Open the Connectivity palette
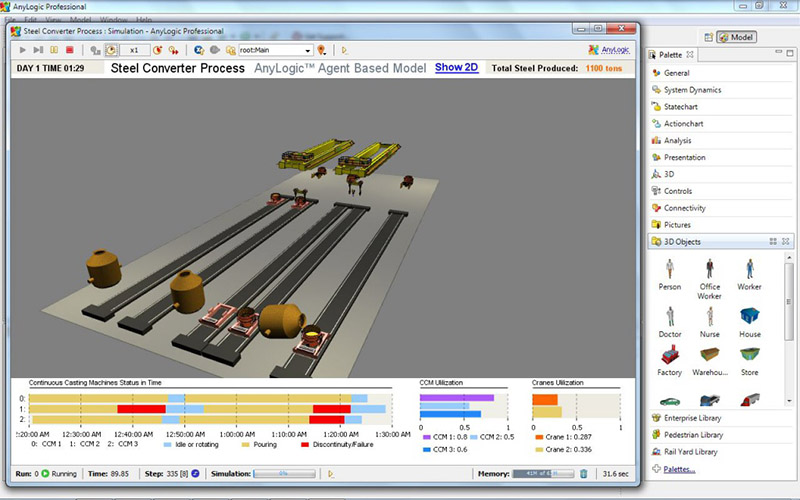This screenshot has width=800, height=500. [720, 208]
